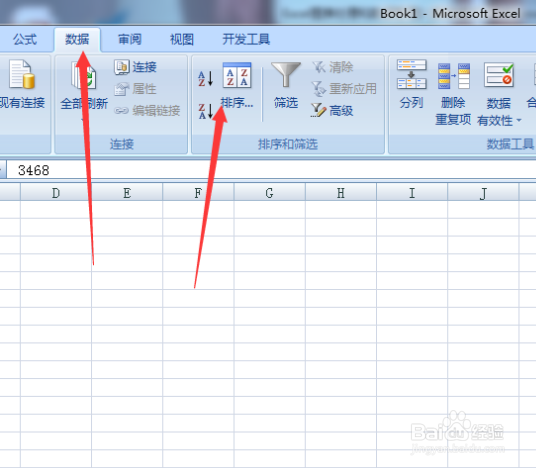The width and height of the screenshot is (536, 468).
Task: Sort descending with the Z-A icon
Action: coord(206,111)
